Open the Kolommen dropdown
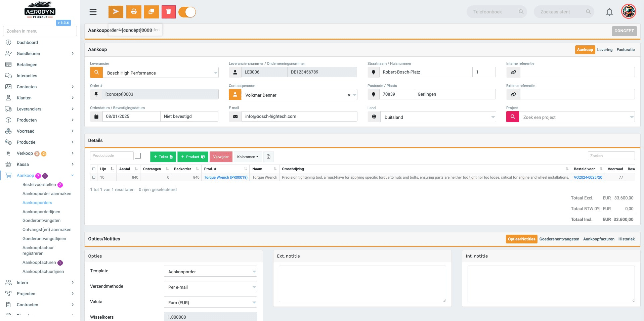 (248, 157)
